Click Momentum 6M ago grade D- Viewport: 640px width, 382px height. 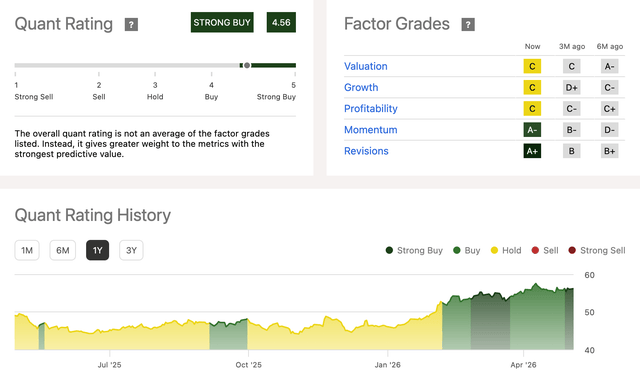coord(609,130)
